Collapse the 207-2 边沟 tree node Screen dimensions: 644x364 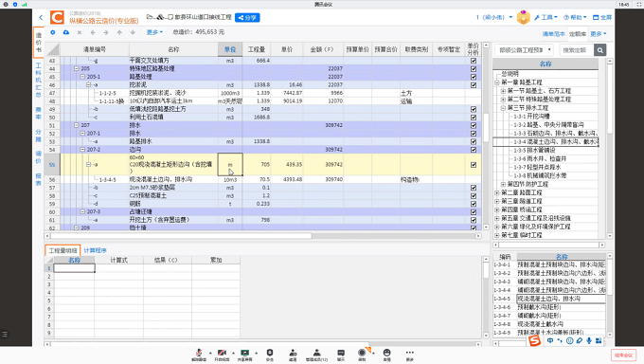pos(82,150)
